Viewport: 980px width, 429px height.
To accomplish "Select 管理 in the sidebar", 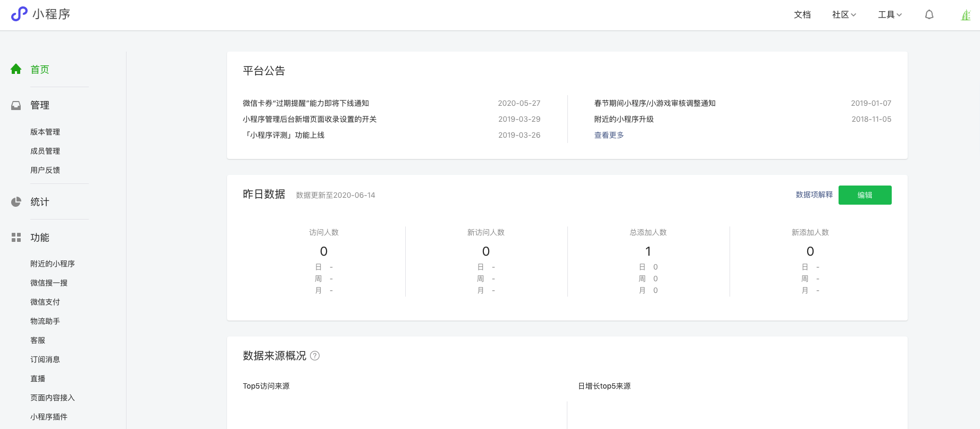I will pos(40,105).
